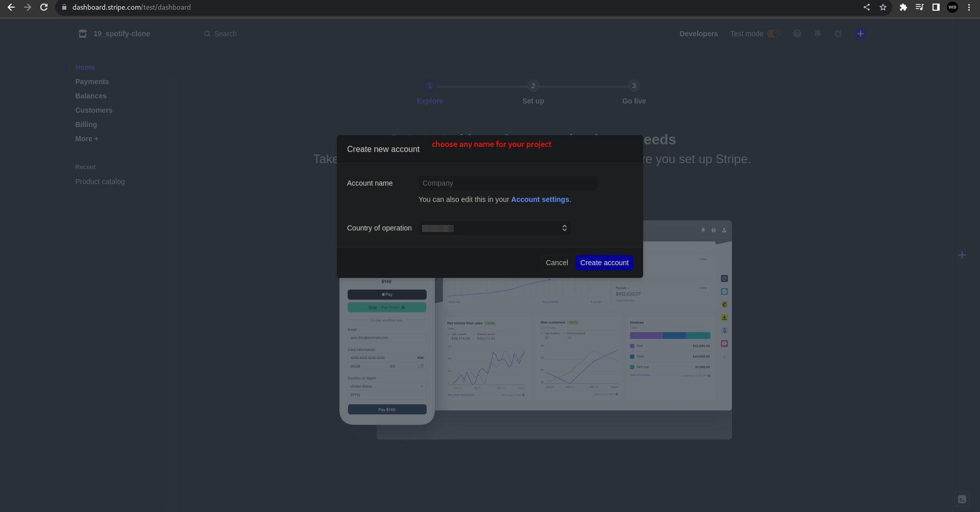
Task: Open Billing in sidebar
Action: pyautogui.click(x=86, y=124)
